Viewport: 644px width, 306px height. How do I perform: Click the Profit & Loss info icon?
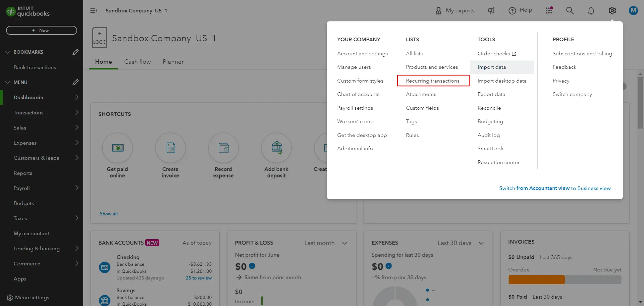click(x=252, y=266)
